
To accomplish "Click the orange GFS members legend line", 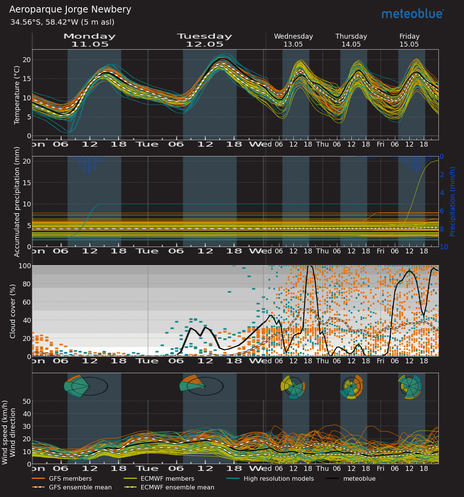I will click(x=38, y=479).
